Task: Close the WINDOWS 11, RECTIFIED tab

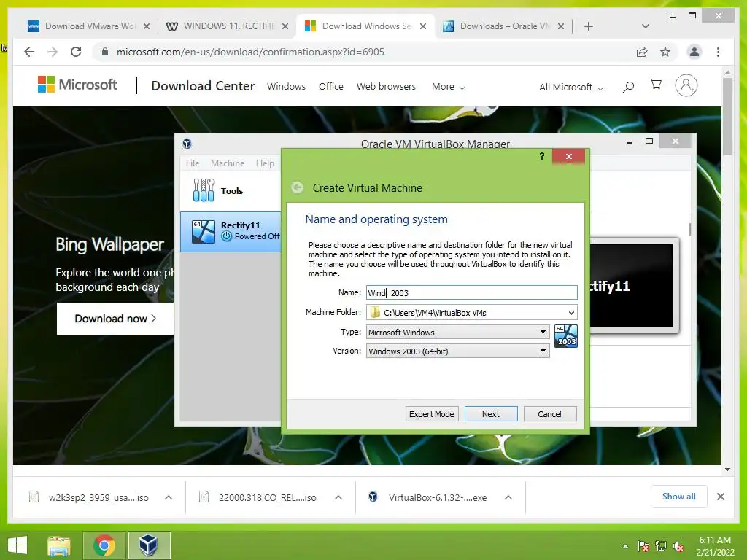Action: [x=285, y=26]
